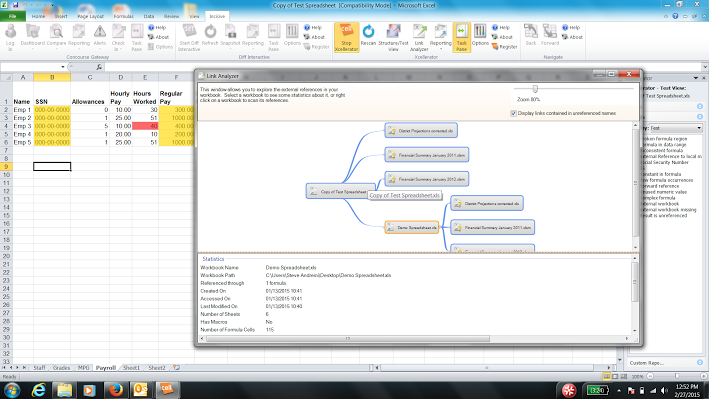Select column B header

tap(52, 77)
